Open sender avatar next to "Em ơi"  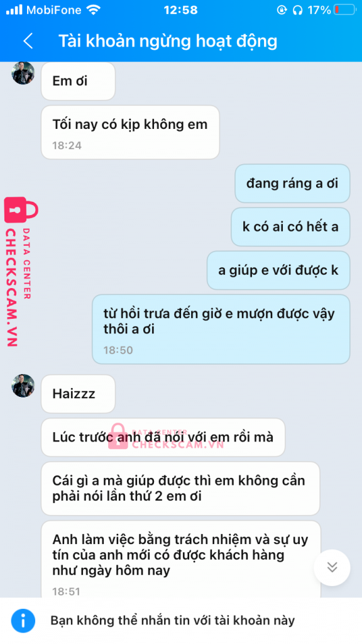pyautogui.click(x=23, y=73)
